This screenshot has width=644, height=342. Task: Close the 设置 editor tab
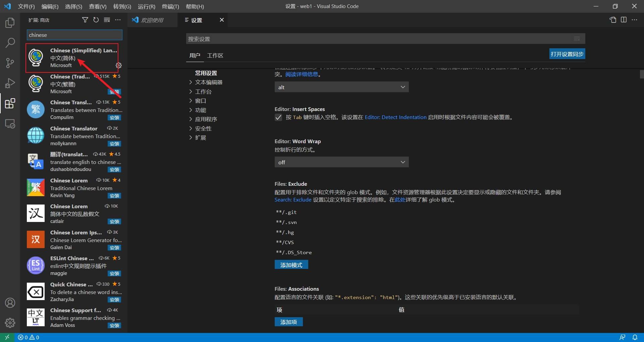pyautogui.click(x=222, y=20)
